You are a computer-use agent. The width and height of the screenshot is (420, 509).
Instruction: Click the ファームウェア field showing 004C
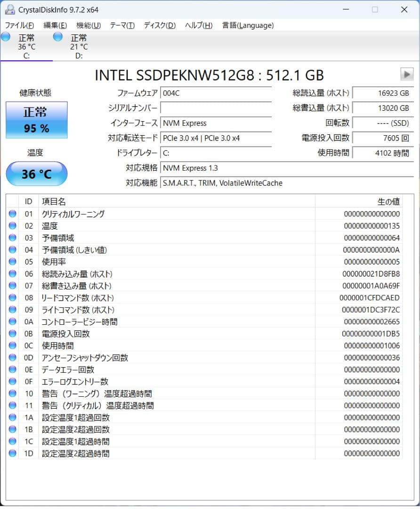click(216, 93)
